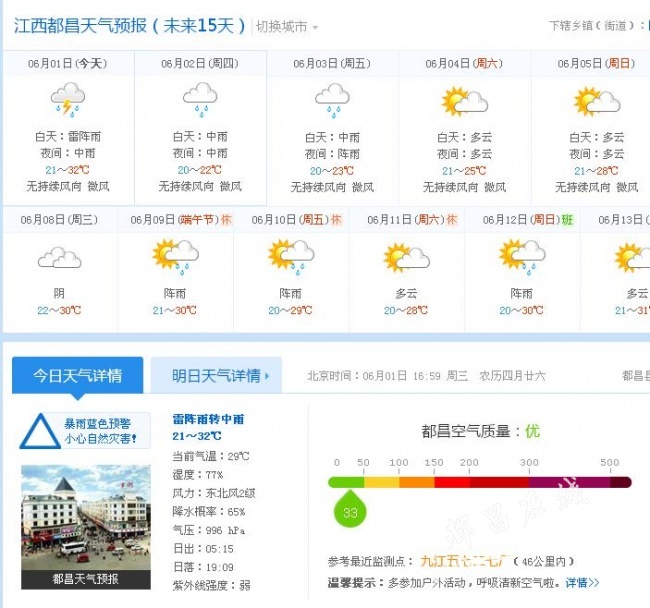Click the thunderstorm icon for 06月01日

pos(68,99)
